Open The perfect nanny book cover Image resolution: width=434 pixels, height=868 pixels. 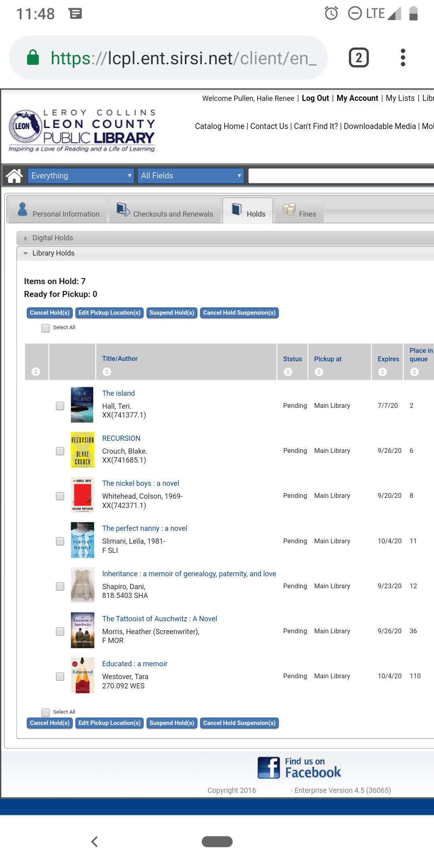[82, 540]
